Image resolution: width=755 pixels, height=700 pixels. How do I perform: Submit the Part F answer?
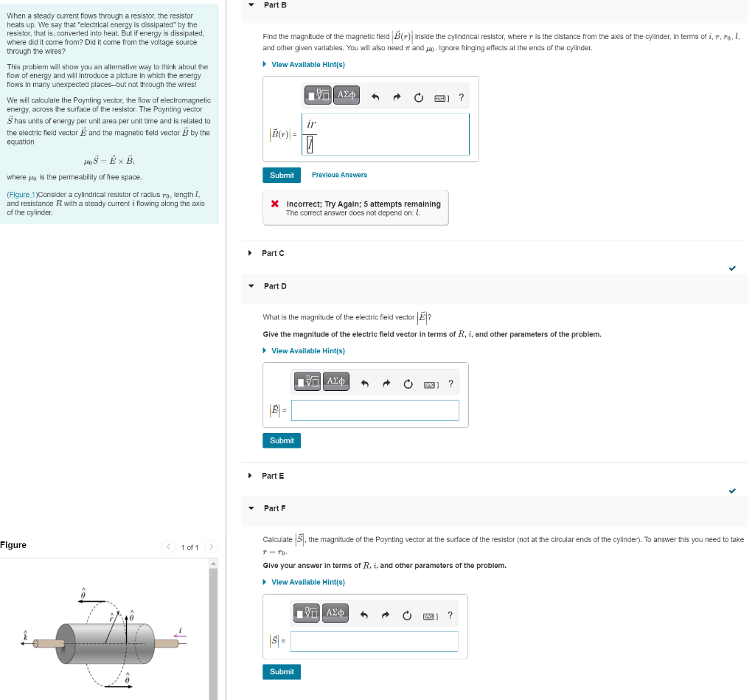(282, 672)
